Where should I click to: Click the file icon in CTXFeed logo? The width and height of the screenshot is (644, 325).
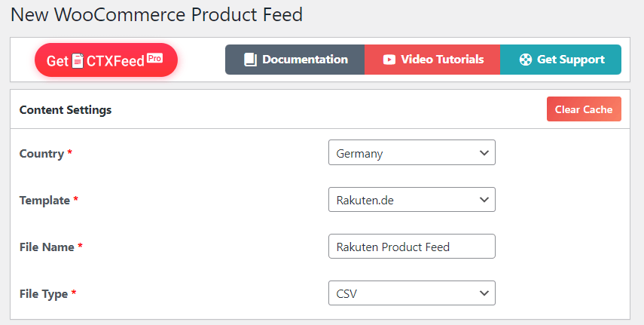point(78,61)
